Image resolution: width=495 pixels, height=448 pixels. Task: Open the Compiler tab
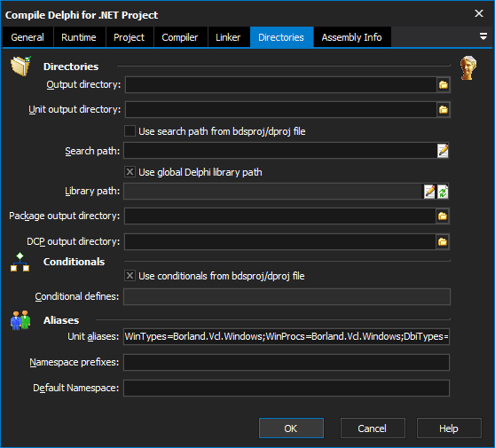pos(180,37)
